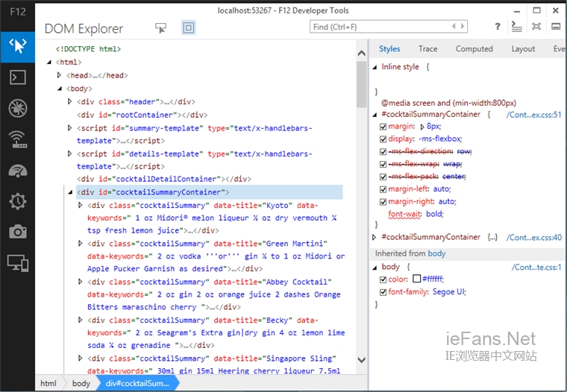Collapse the cocktailSummaryContainer div node
Image resolution: width=567 pixels, height=392 pixels.
70,192
